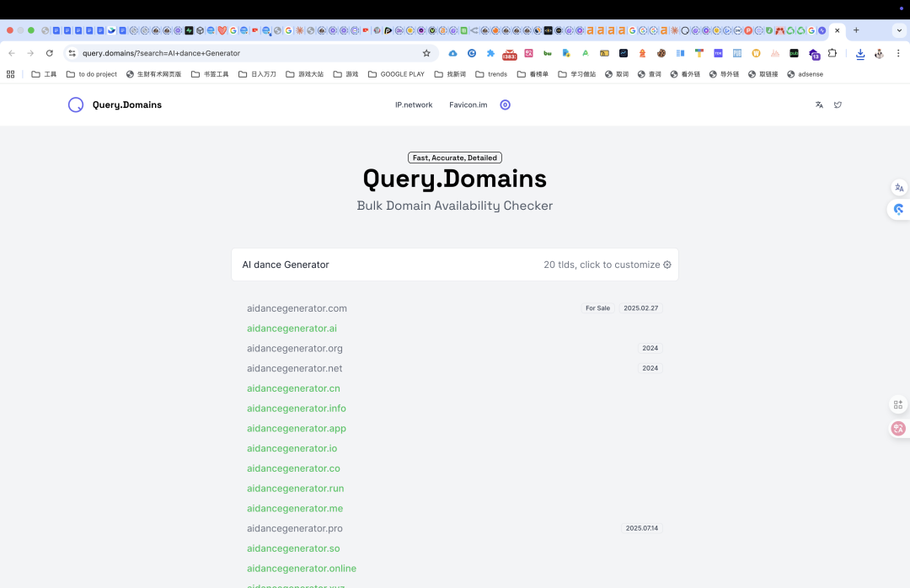Click the Fast, Accurate, Detailed badge
Screen dimensions: 910x588
point(455,158)
